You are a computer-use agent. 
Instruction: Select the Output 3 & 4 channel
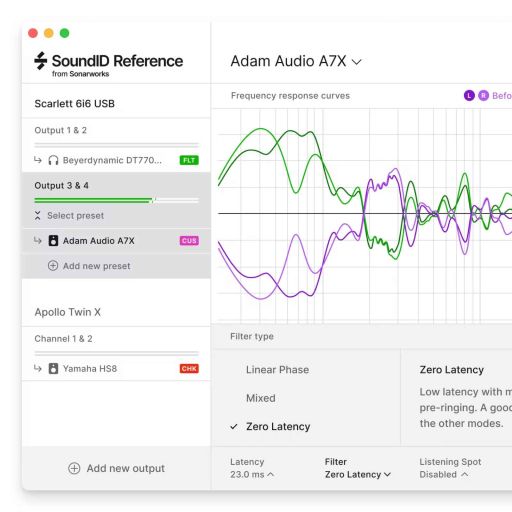[x=61, y=186]
